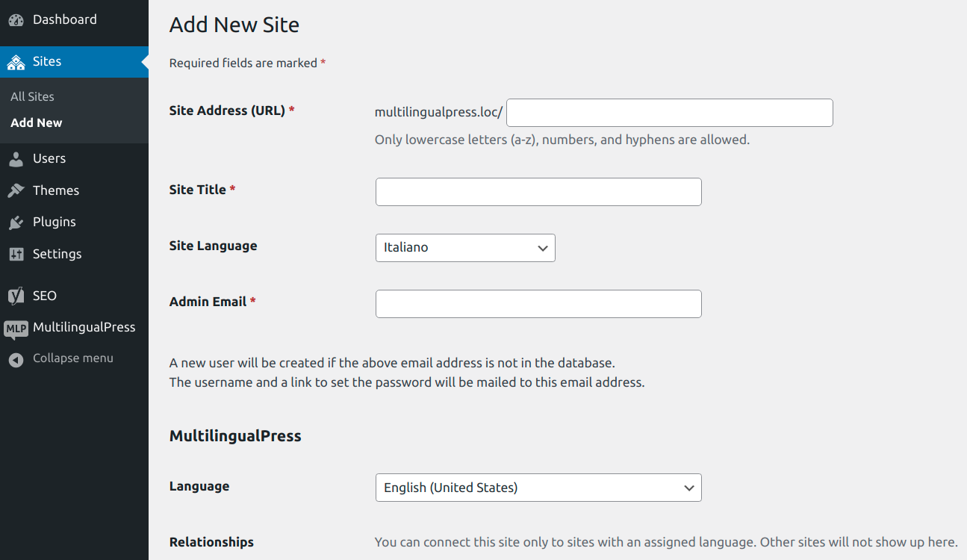
Task: Click the Plugins plug icon
Action: pos(16,222)
